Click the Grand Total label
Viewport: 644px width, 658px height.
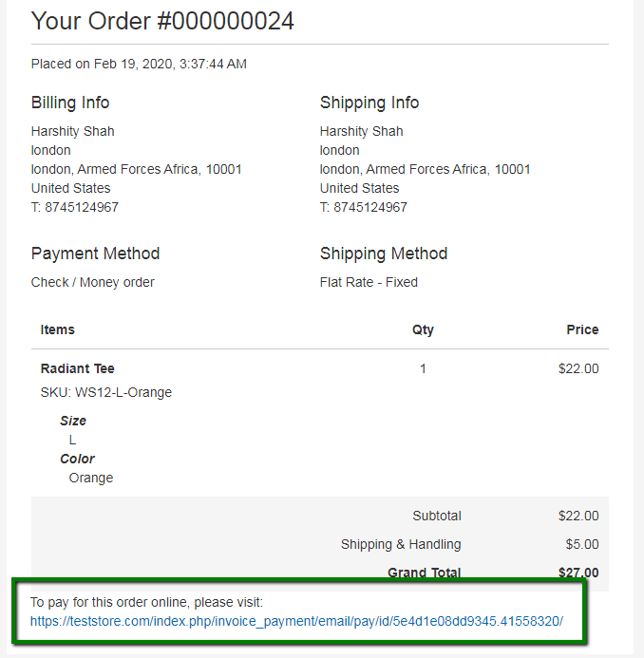(424, 573)
